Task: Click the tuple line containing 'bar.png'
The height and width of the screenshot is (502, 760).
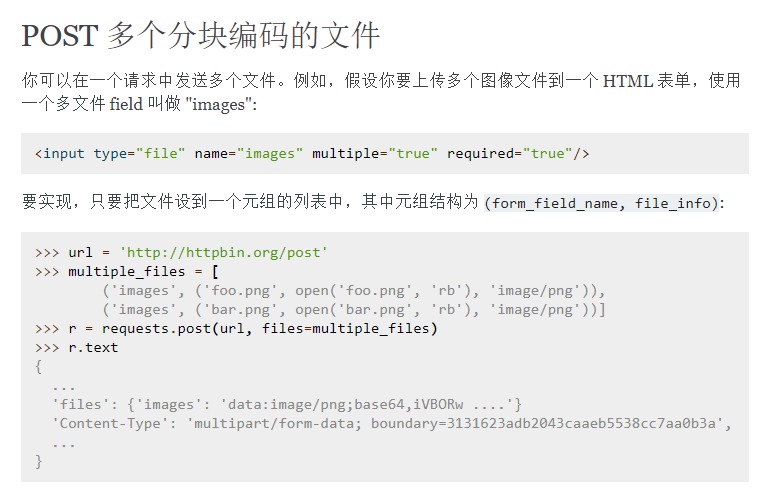Action: coord(353,309)
